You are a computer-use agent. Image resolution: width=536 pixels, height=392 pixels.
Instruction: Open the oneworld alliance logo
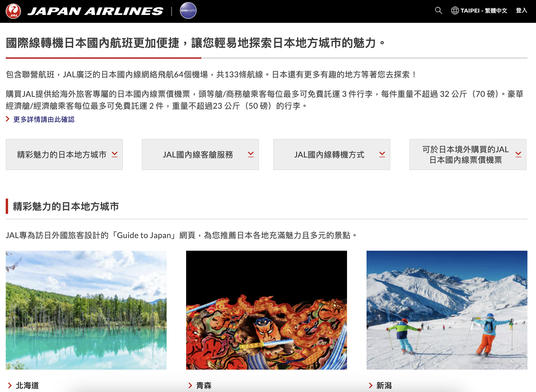click(188, 10)
